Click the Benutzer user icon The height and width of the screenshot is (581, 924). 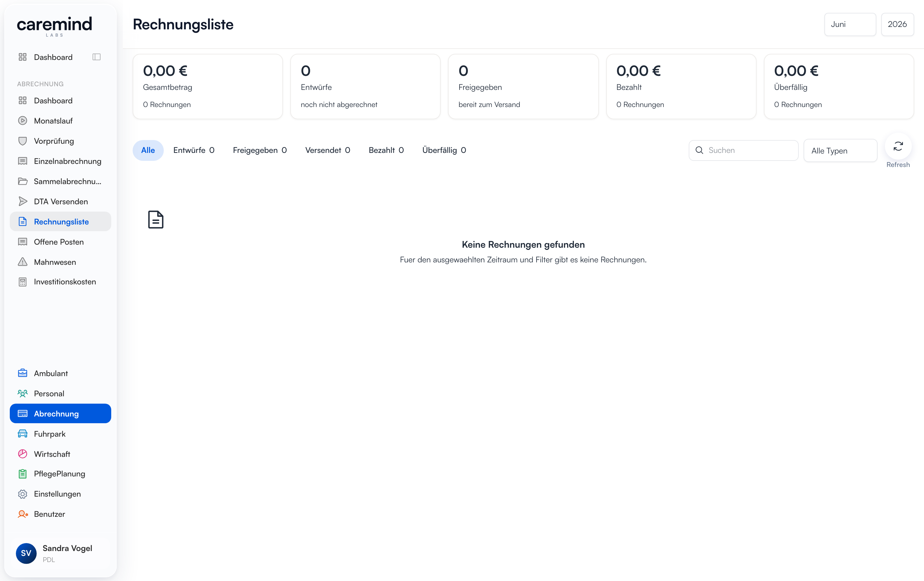click(23, 514)
